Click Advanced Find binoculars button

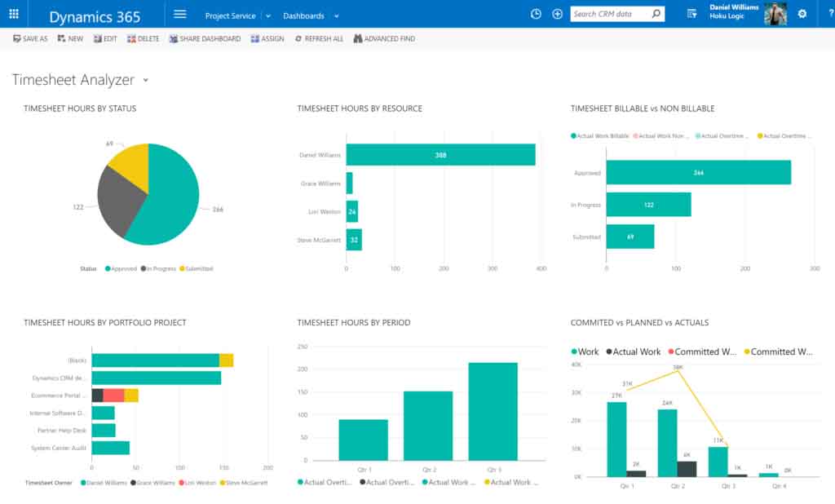(384, 38)
